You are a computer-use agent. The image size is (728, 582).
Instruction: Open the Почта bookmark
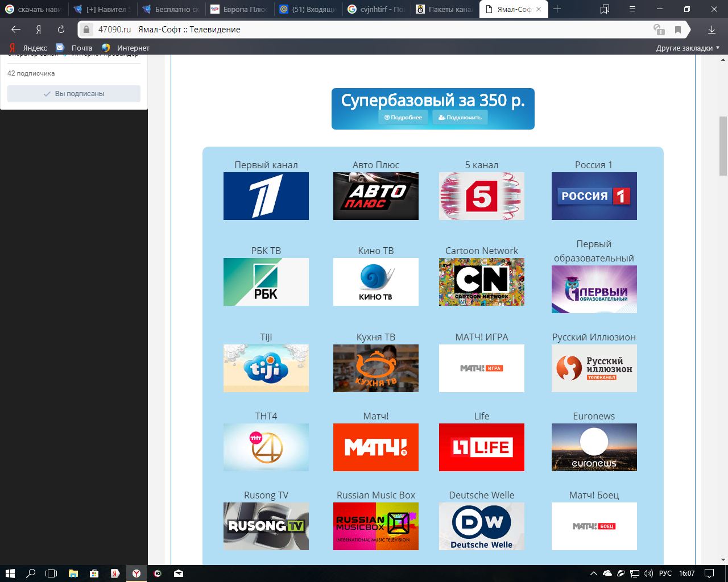[x=74, y=48]
